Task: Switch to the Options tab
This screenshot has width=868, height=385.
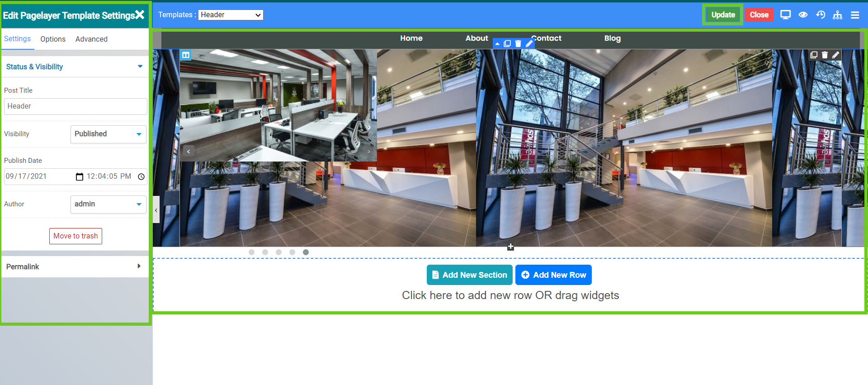Action: 53,39
